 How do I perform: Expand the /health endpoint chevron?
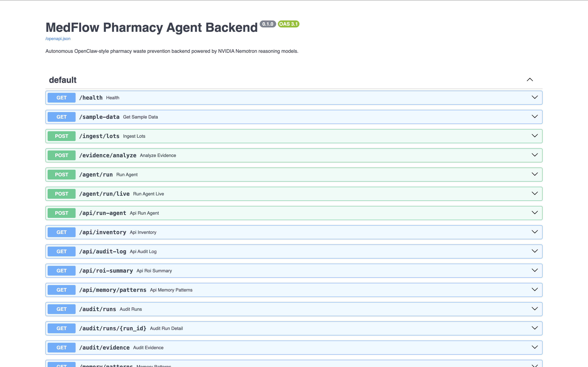tap(535, 97)
